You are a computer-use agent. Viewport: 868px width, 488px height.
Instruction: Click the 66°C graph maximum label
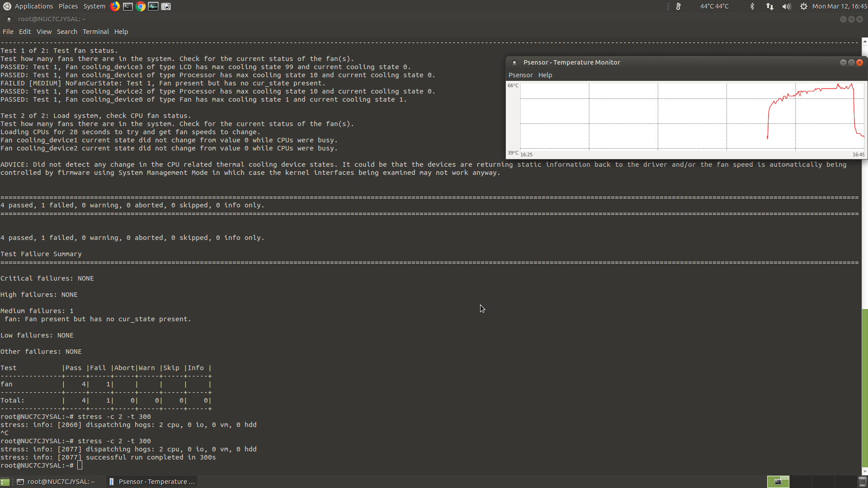point(513,85)
